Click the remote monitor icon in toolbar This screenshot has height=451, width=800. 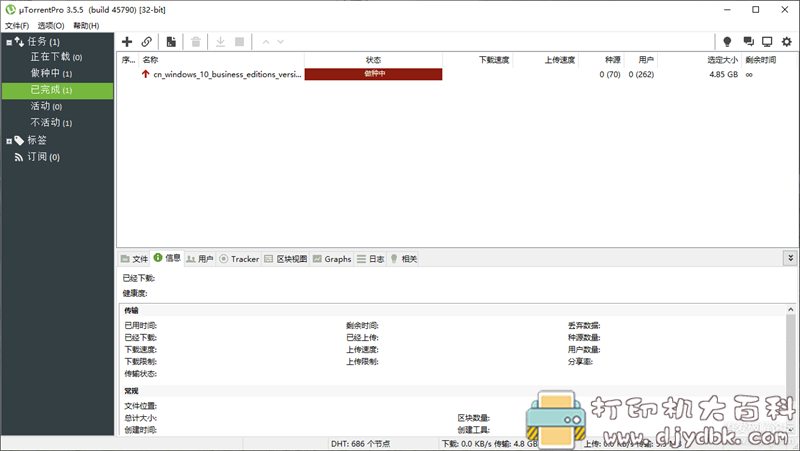[x=767, y=42]
